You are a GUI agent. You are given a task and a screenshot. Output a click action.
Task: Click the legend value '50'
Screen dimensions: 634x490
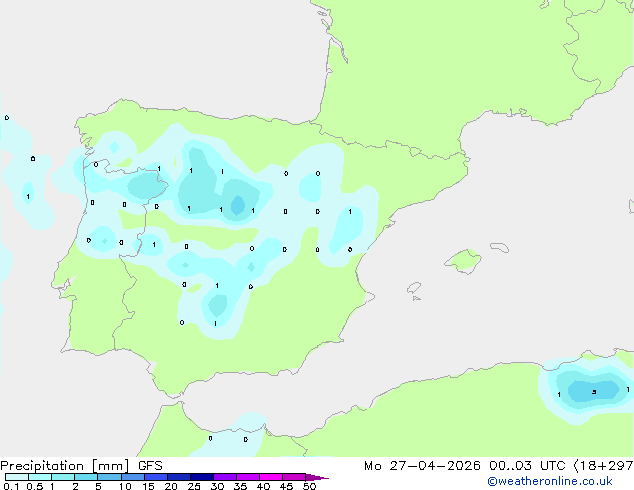(309, 486)
